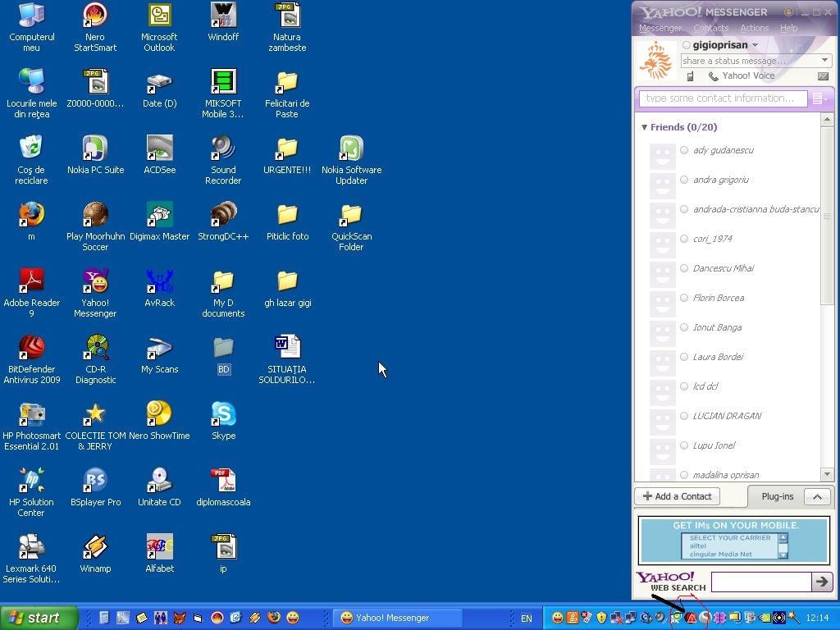Open Nero StartSmart desktop shortcut
The height and width of the screenshot is (630, 840).
tap(95, 27)
